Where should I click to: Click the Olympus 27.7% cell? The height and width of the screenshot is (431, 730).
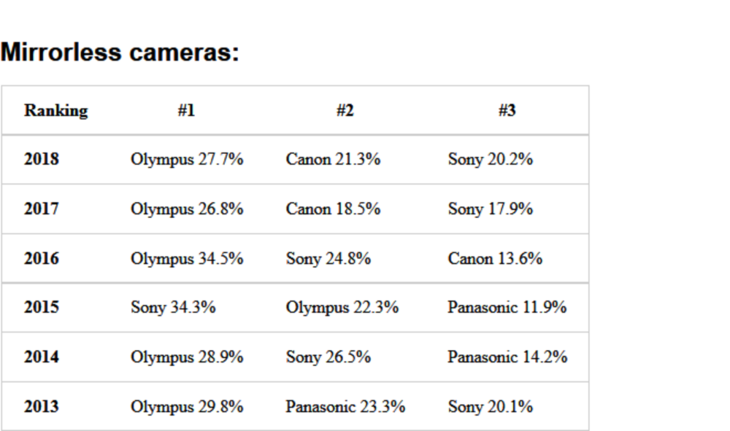pyautogui.click(x=187, y=160)
